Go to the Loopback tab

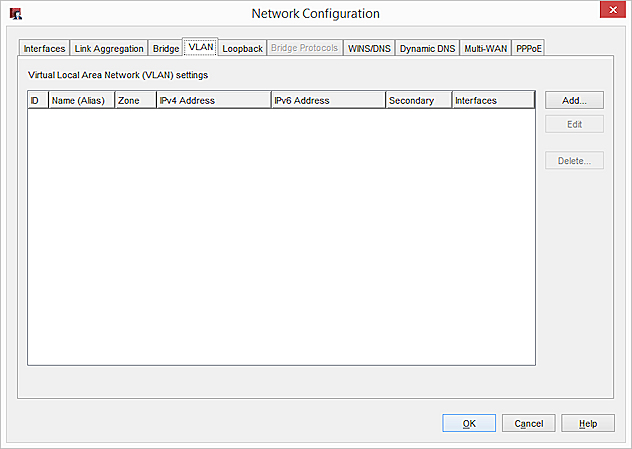(x=242, y=48)
